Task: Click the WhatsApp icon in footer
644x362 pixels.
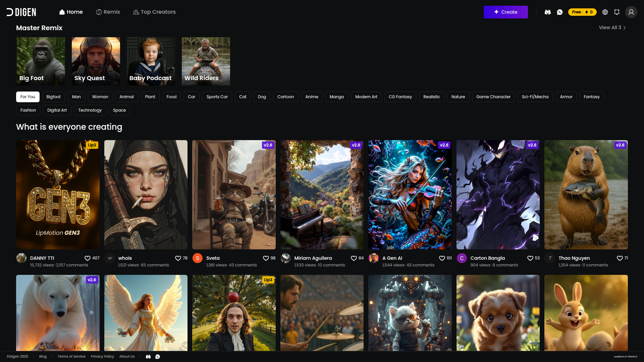Action: tap(158, 357)
